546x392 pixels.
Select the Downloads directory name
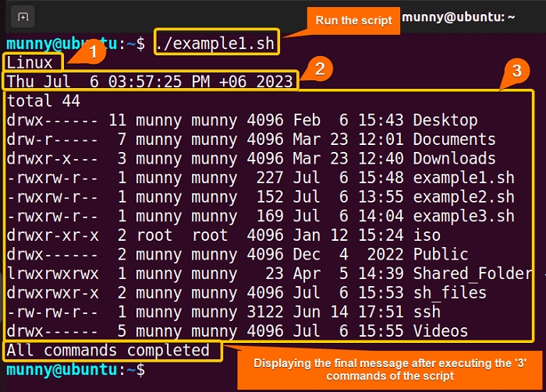coord(454,159)
